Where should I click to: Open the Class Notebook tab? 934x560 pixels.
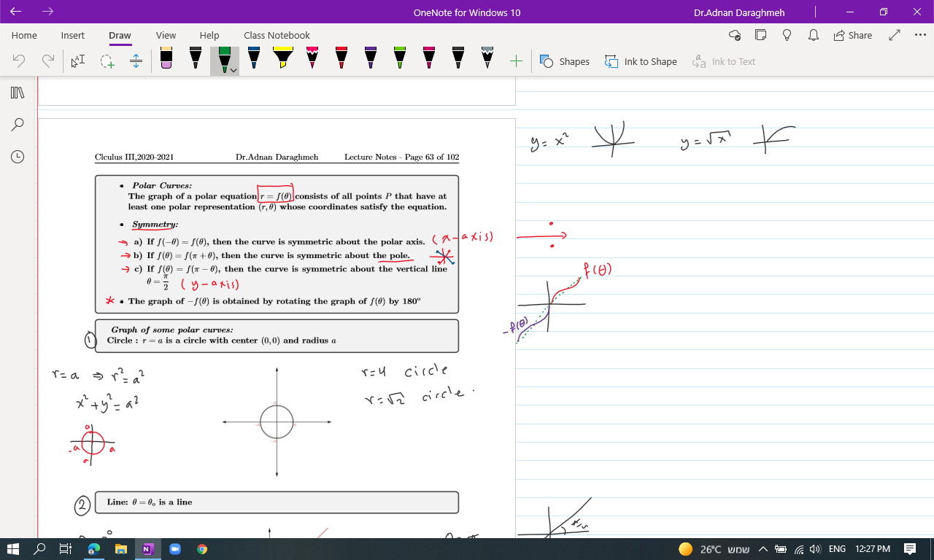tap(277, 35)
